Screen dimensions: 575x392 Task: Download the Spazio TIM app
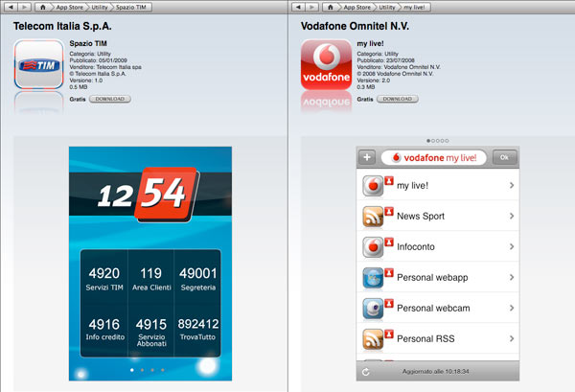tap(110, 99)
